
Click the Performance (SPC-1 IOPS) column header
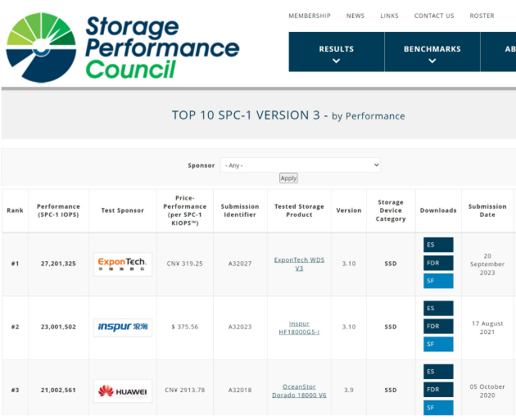(x=59, y=210)
